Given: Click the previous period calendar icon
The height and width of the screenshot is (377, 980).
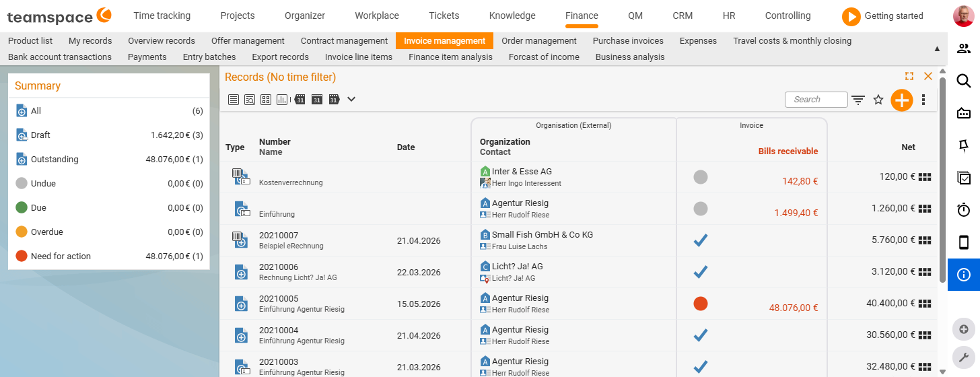Looking at the screenshot, I should coord(300,100).
